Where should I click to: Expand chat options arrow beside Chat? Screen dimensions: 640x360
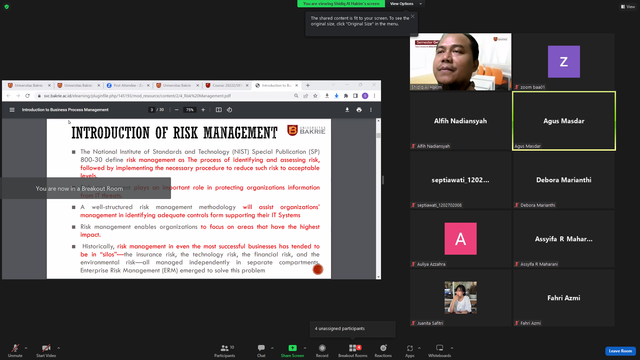(272, 348)
